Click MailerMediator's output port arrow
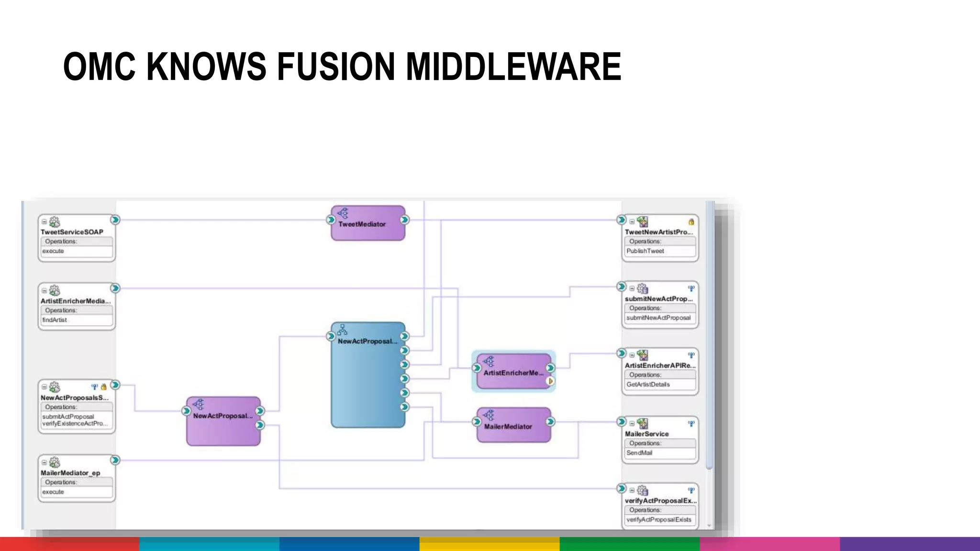Screen dimensions: 980x551 550,421
